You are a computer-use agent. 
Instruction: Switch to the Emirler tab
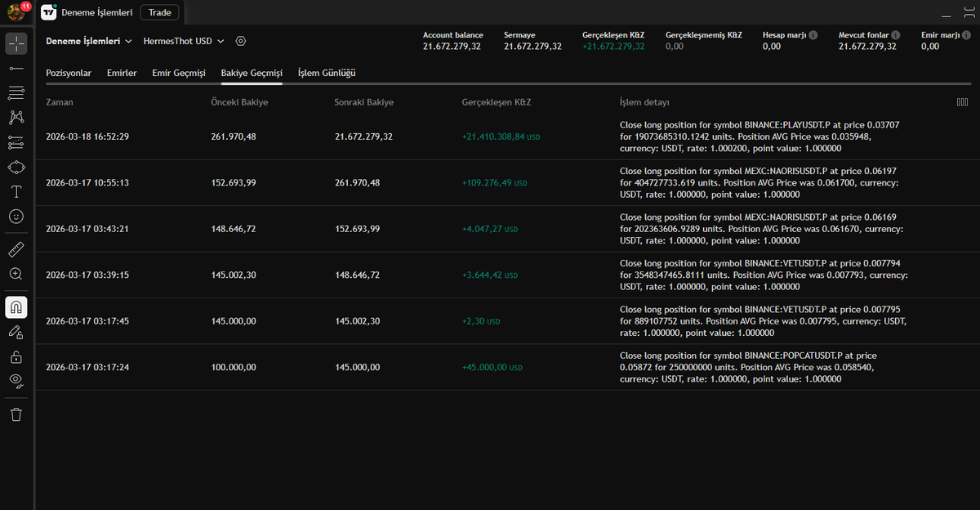(x=122, y=73)
